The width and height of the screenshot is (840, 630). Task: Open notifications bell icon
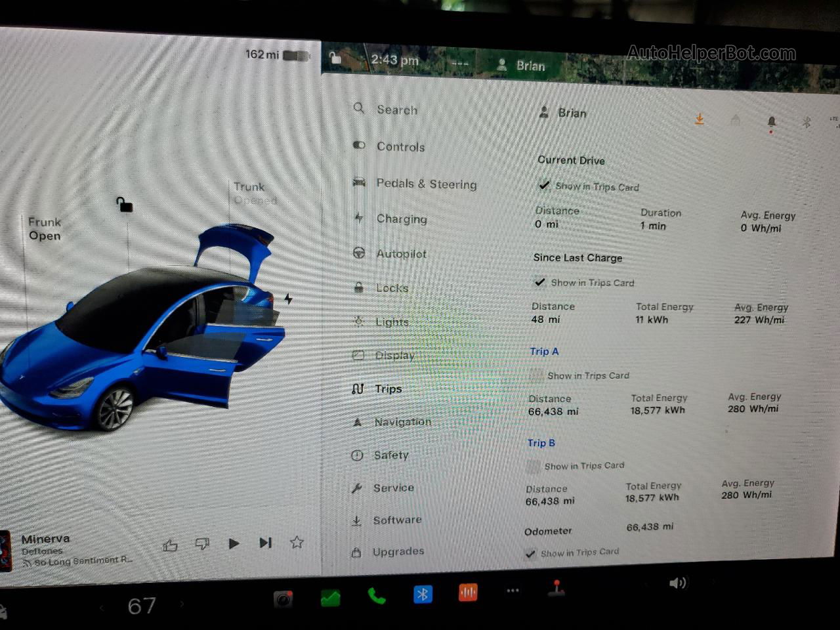click(771, 122)
